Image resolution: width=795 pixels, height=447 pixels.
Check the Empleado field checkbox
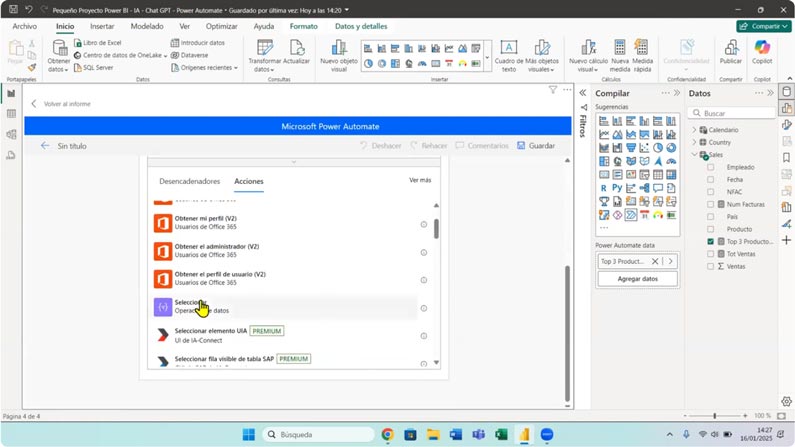tap(711, 167)
